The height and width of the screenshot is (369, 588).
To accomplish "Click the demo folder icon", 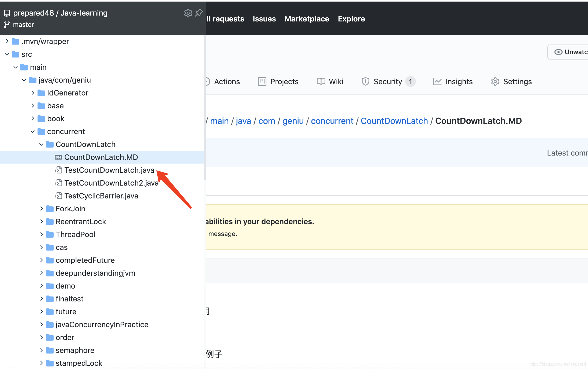I will [x=50, y=286].
